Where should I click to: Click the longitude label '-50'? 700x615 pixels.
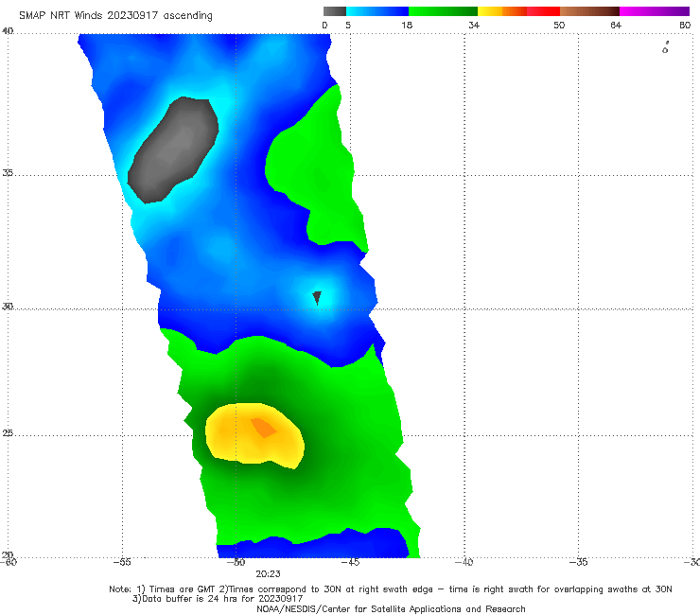(236, 562)
